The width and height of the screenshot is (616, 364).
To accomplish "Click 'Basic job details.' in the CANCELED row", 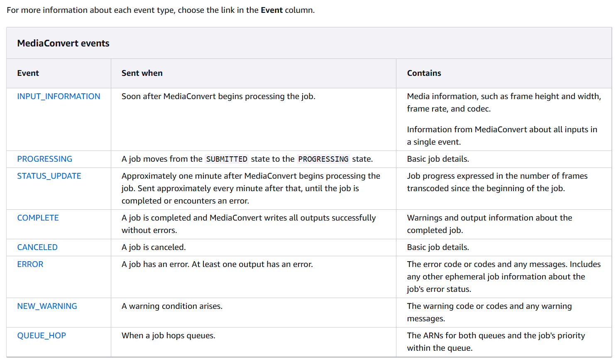I will [438, 247].
